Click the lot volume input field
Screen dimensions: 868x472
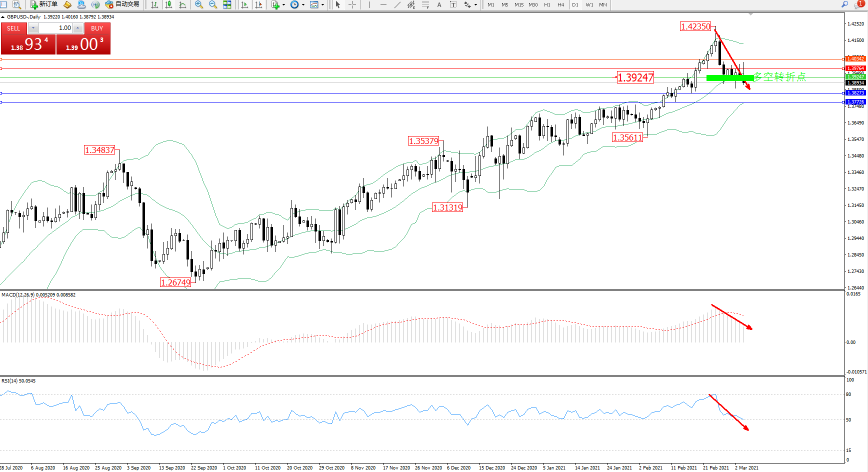tap(58, 28)
